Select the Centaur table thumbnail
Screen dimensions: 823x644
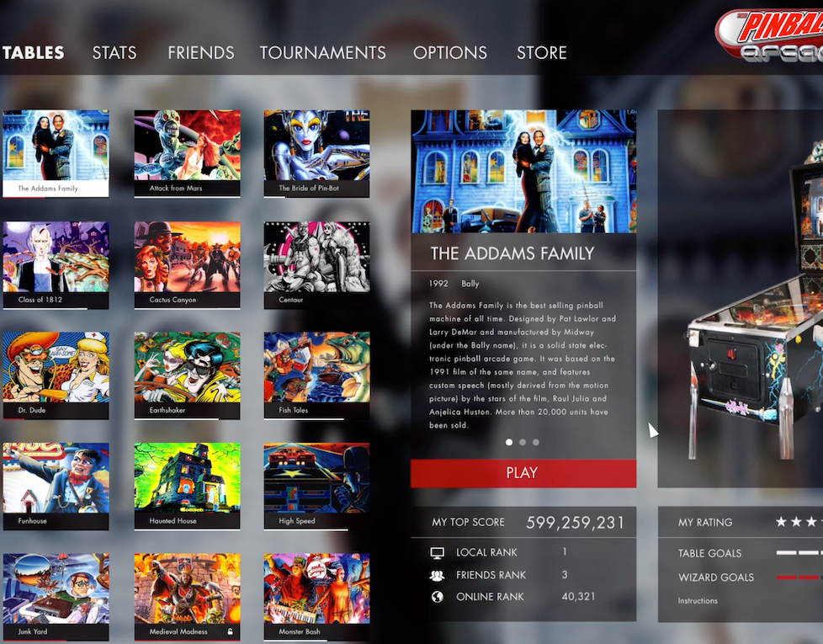tap(316, 265)
